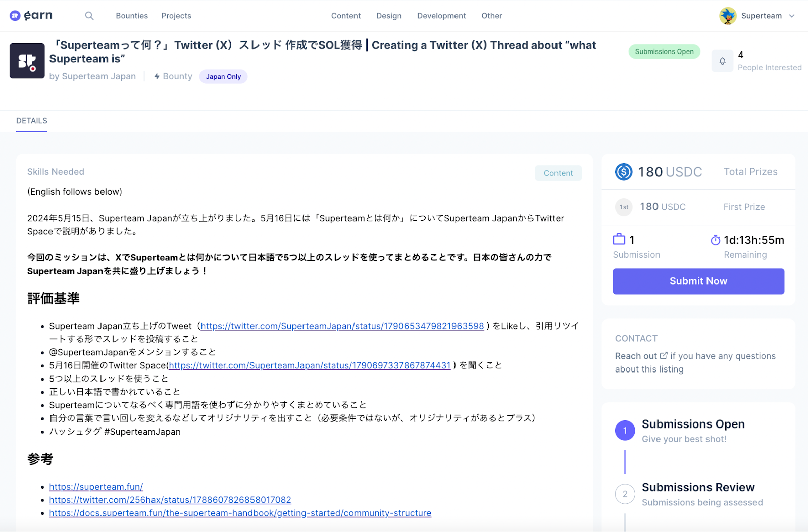The image size is (808, 532).
Task: Click the 1d:13h:55m remaining timer
Action: coord(753,240)
